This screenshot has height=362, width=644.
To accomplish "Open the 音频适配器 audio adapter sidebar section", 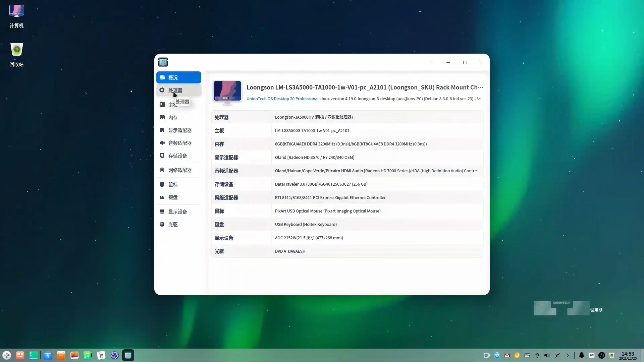I will click(178, 143).
